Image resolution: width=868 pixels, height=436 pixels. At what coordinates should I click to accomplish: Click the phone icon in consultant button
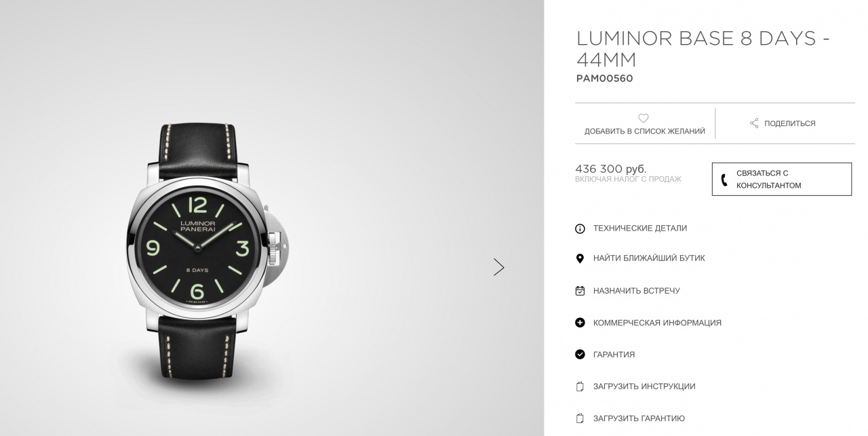click(724, 180)
